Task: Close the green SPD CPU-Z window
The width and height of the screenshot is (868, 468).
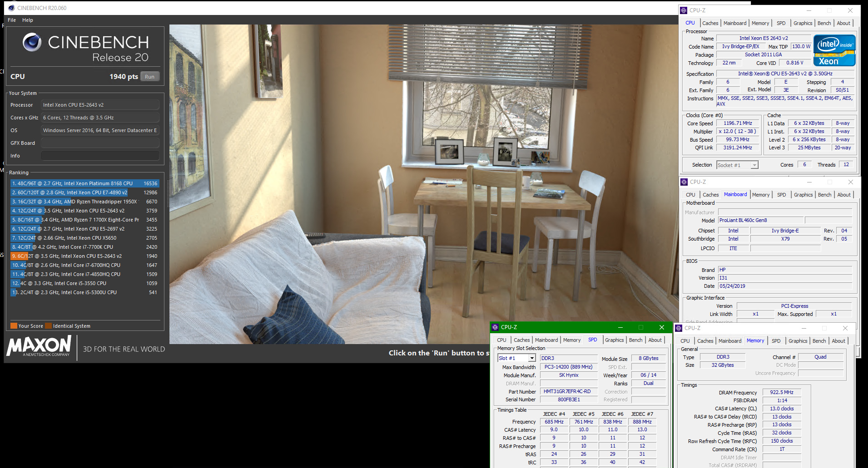Action: (x=662, y=327)
